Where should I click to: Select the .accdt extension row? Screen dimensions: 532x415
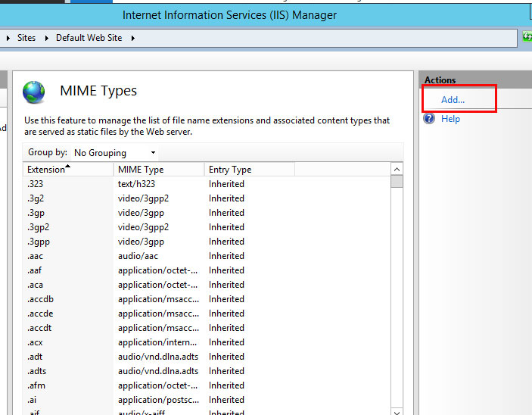tap(207, 328)
